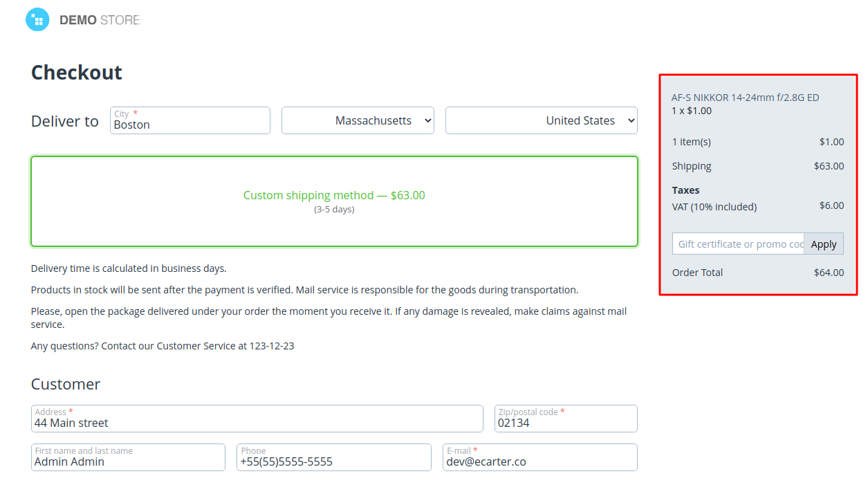
Task: Focus the Zip/postal code field
Action: coord(565,422)
